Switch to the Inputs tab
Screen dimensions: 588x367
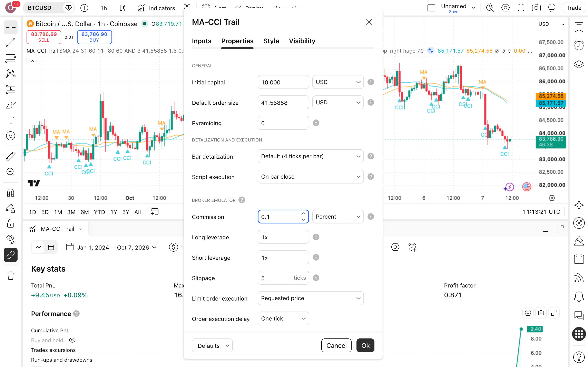202,41
